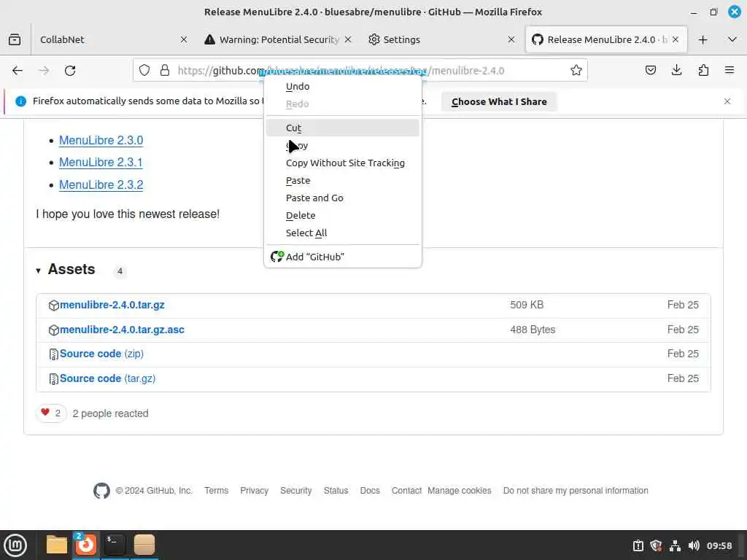The image size is (747, 560).
Task: Go back to the previous page
Action: [18, 71]
